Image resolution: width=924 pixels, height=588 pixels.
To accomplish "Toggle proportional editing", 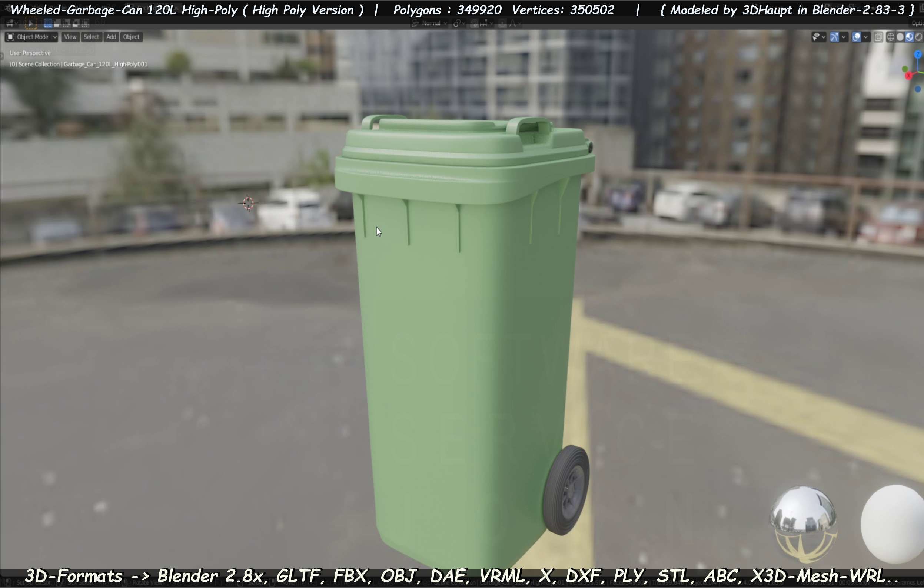I will [x=502, y=23].
